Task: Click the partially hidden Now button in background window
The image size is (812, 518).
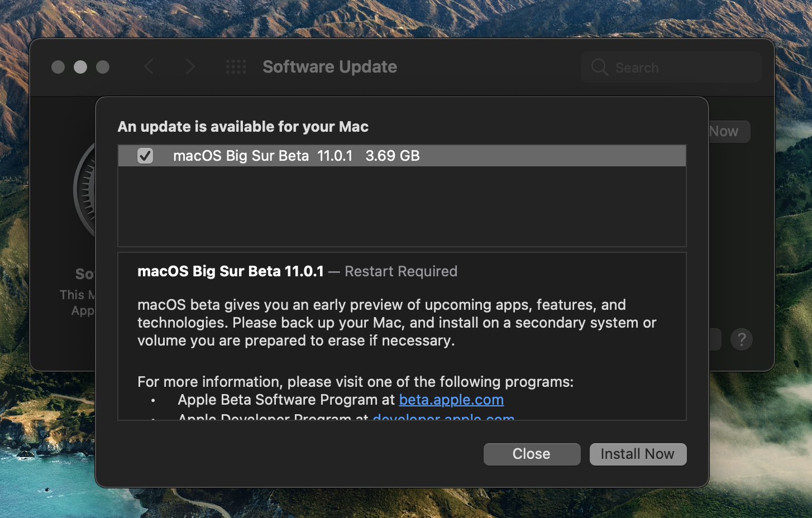Action: [729, 132]
